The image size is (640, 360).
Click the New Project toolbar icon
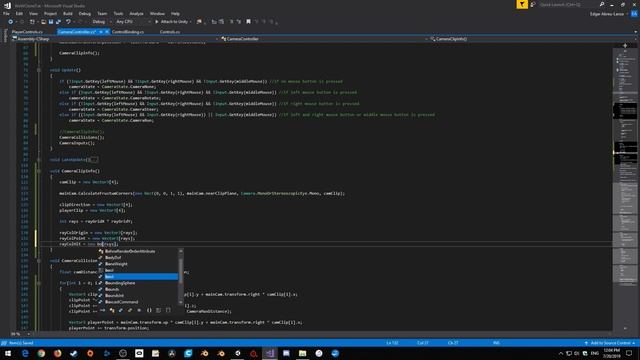pyautogui.click(x=32, y=22)
